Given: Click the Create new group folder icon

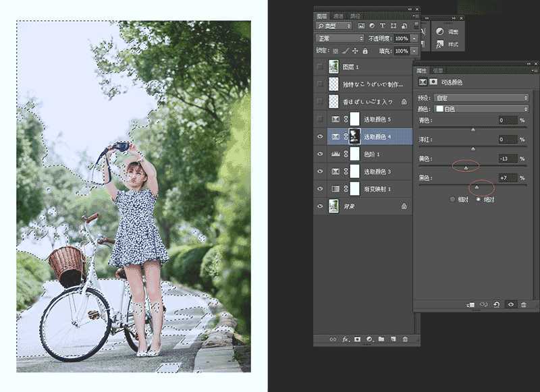Looking at the screenshot, I should (381, 339).
